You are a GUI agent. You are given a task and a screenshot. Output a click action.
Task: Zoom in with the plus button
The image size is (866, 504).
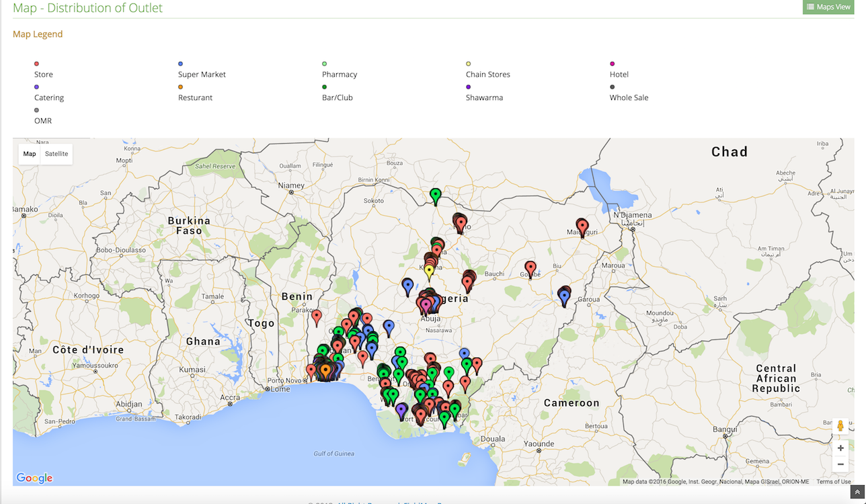pyautogui.click(x=840, y=448)
